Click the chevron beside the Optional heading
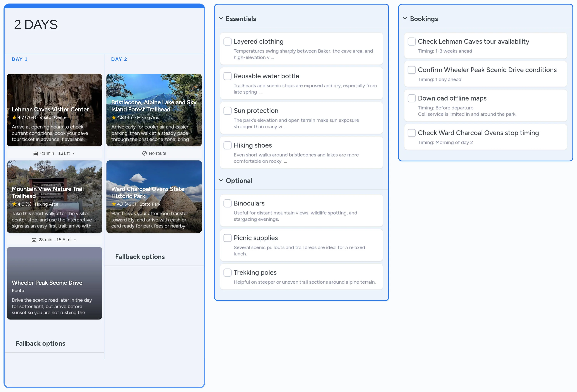Image resolution: width=577 pixels, height=392 pixels. tap(221, 180)
